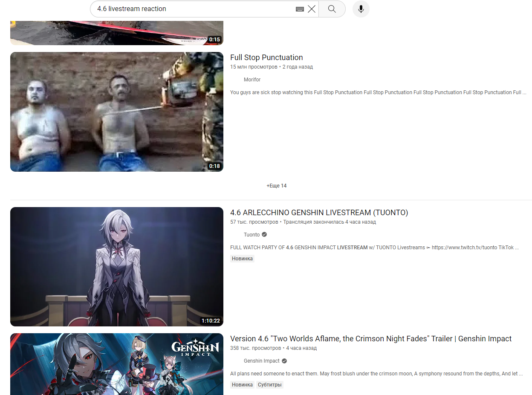
Task: Click the 'Новинка' badge under Tuonto video
Action: (x=242, y=259)
